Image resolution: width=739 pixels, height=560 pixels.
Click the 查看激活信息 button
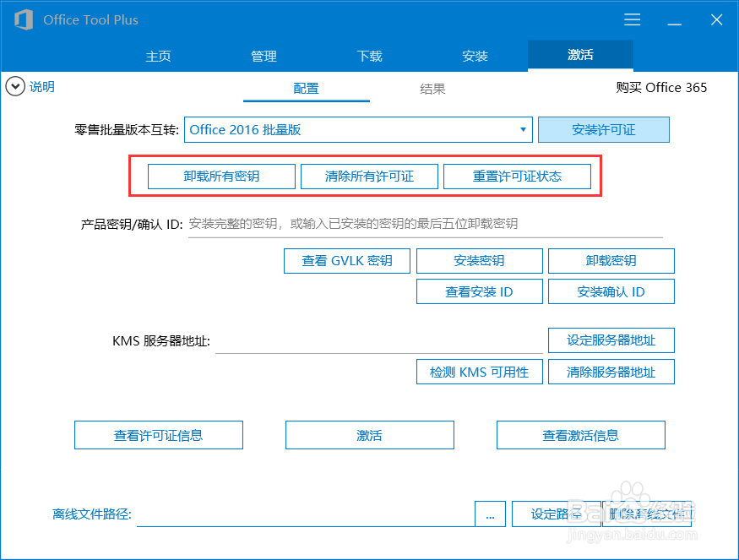(x=581, y=435)
